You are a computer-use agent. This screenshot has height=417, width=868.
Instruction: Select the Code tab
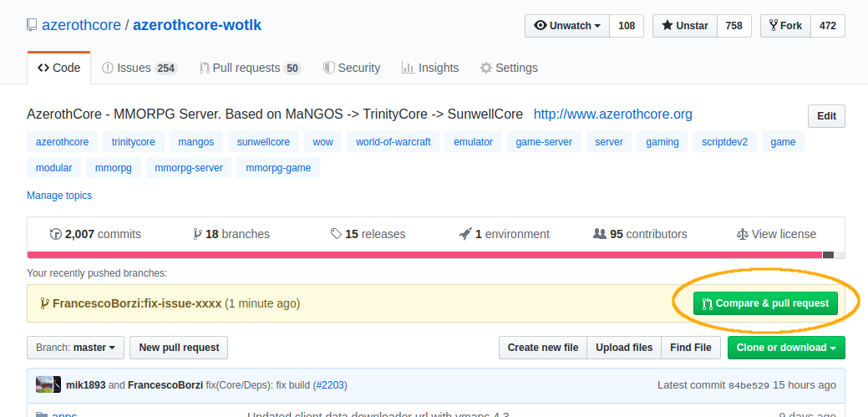pos(58,69)
